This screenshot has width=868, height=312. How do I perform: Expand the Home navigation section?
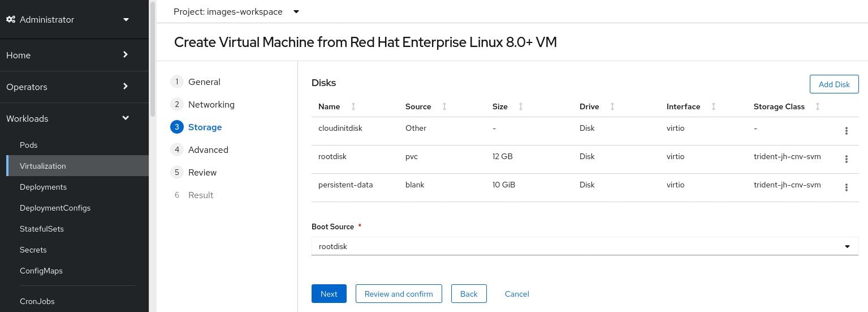(x=68, y=55)
